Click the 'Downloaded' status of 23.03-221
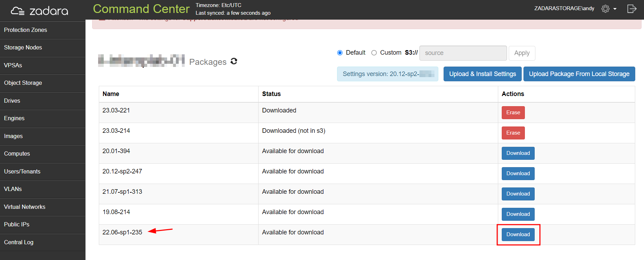 click(279, 110)
